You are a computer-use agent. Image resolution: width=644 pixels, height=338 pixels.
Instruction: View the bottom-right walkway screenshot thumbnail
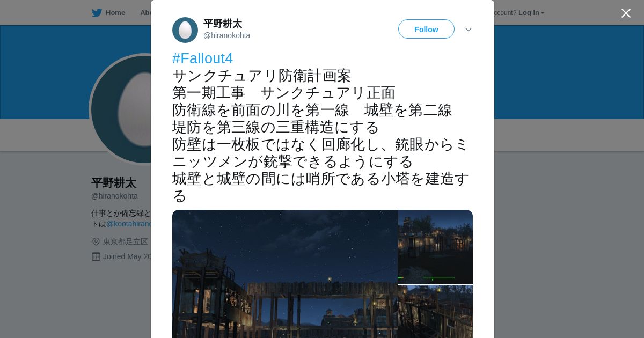tap(435, 312)
